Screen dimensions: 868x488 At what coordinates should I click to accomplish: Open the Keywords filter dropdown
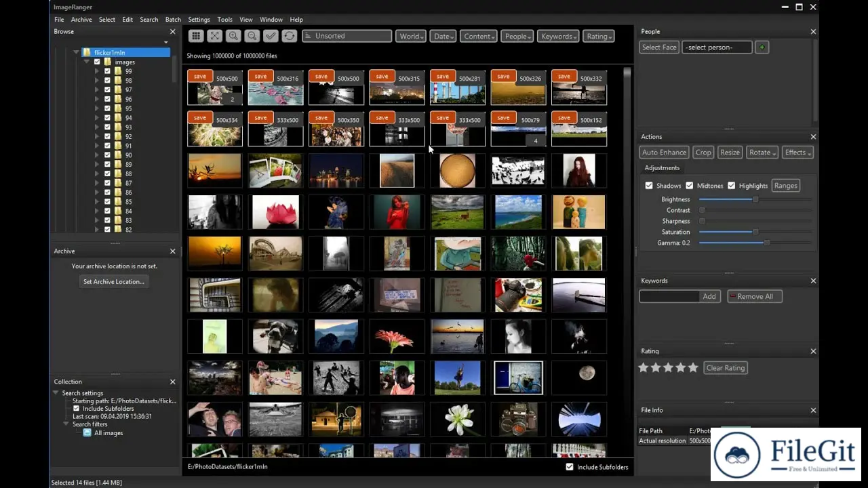(559, 37)
